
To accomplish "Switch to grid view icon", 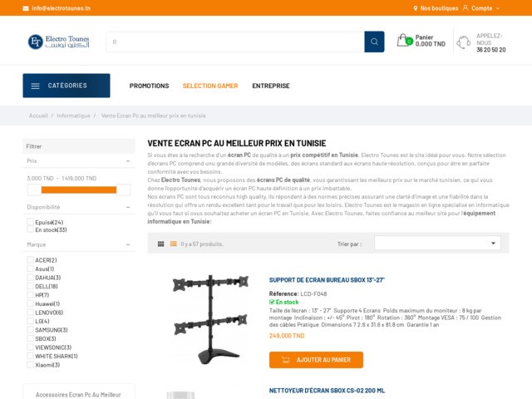I will pos(160,244).
